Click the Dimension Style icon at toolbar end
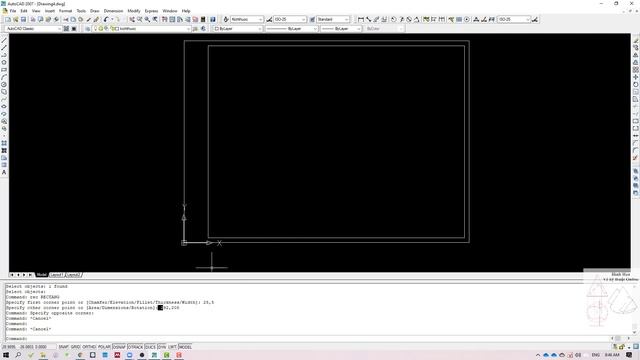This screenshot has width=640, height=360. point(535,19)
